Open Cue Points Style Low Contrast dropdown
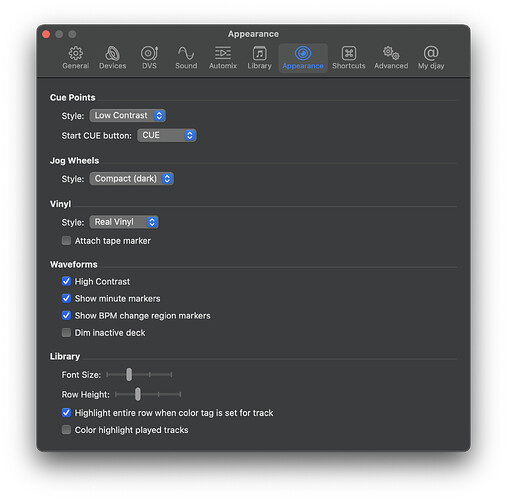Screen dimensions: 507x500 coord(127,115)
